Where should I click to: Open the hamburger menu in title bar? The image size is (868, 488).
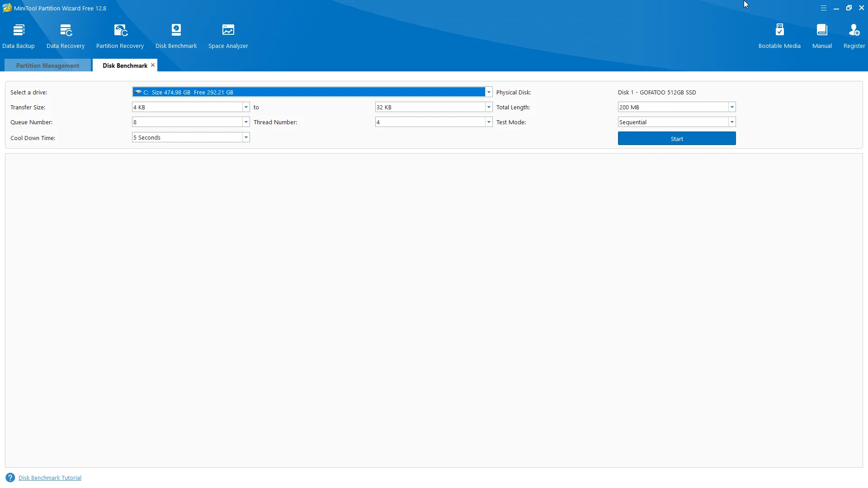click(x=824, y=8)
